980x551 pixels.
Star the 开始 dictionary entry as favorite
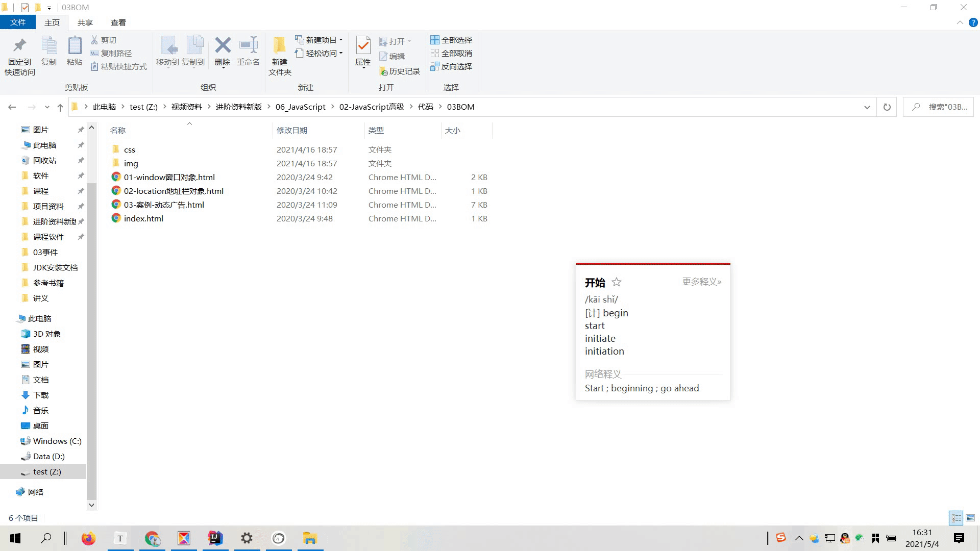click(x=617, y=282)
